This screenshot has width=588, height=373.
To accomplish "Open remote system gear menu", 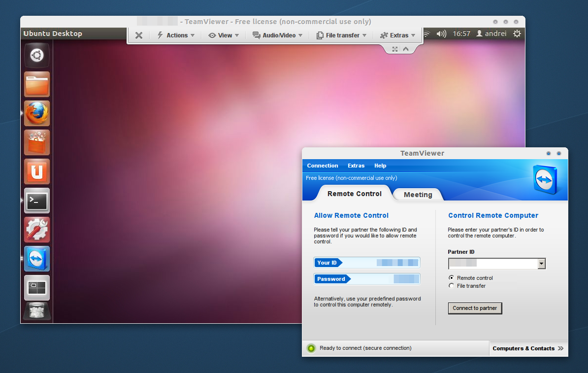I will pos(517,34).
